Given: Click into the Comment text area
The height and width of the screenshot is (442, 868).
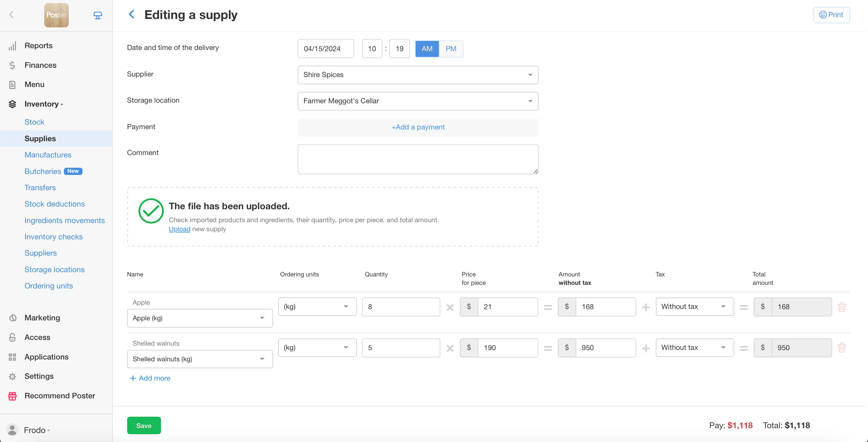Looking at the screenshot, I should (417, 159).
